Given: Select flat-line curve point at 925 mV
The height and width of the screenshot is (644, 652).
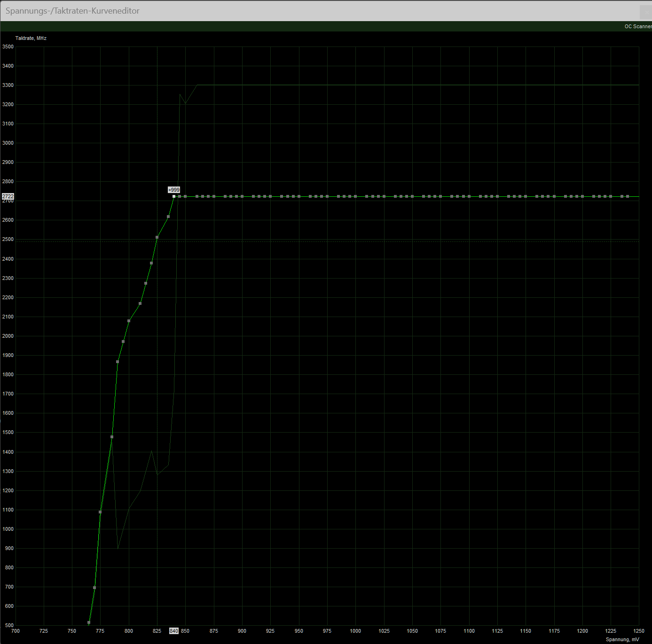Looking at the screenshot, I should pyautogui.click(x=270, y=196).
